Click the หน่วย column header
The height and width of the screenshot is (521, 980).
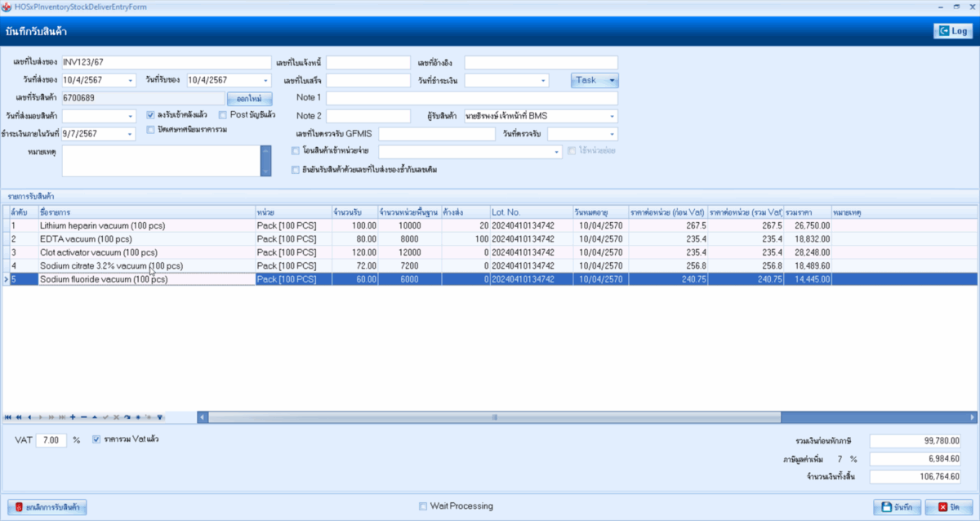click(x=292, y=212)
